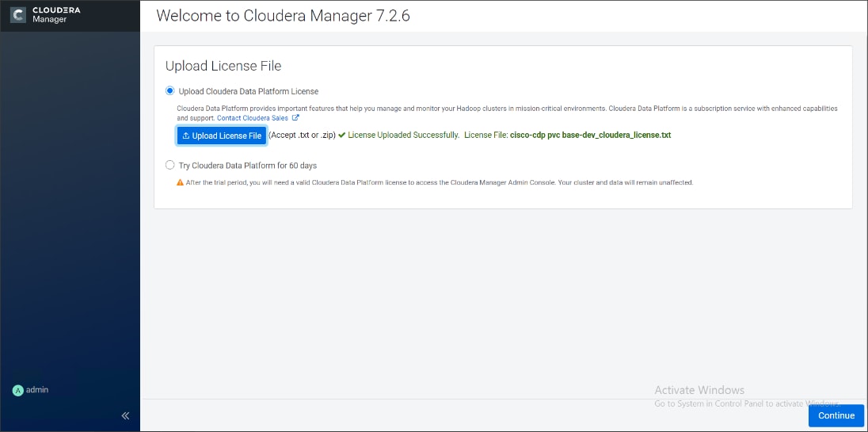Viewport: 868px width, 432px height.
Task: Click the green success checkmark icon
Action: pos(342,136)
